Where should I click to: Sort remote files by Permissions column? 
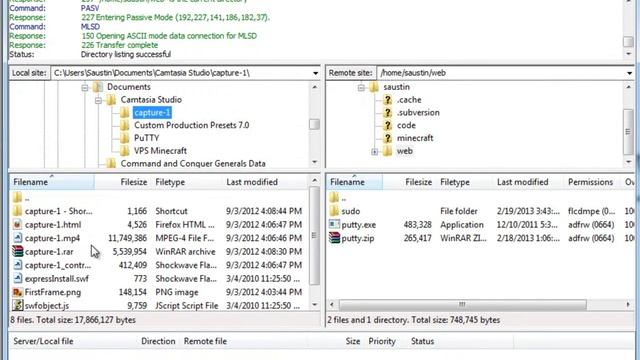tap(591, 182)
